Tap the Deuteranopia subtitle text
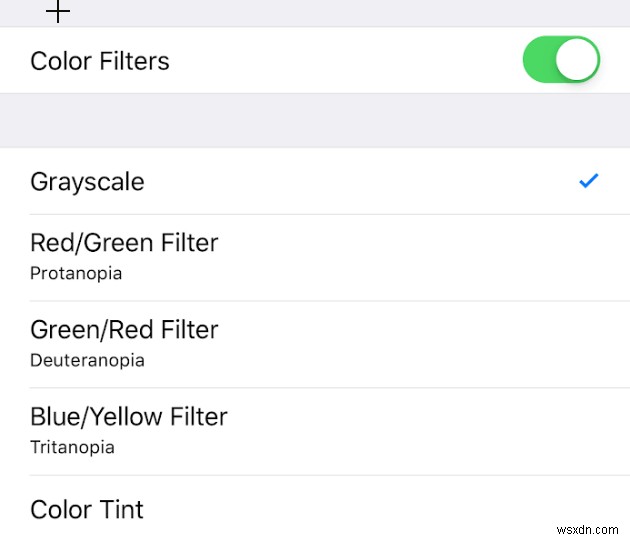The height and width of the screenshot is (540, 630). [x=87, y=360]
